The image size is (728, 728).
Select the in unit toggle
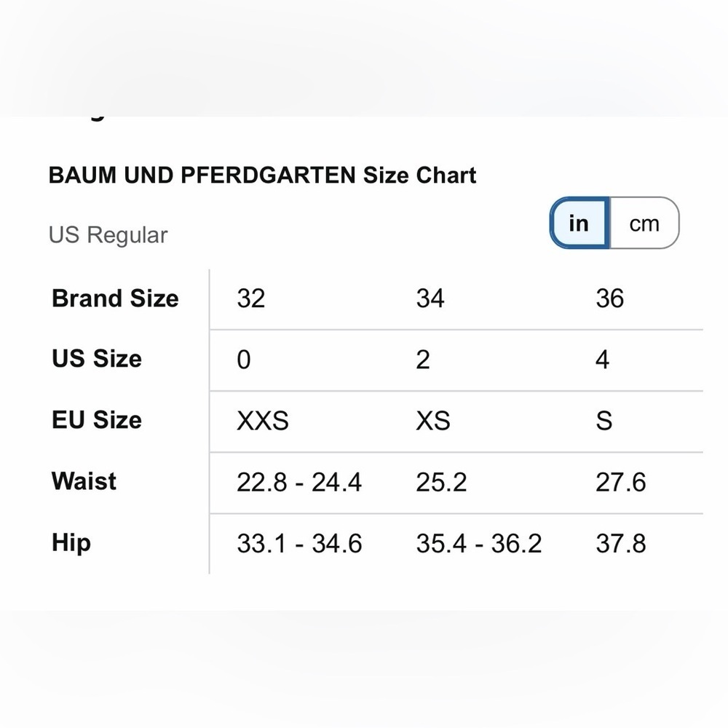[x=579, y=223]
